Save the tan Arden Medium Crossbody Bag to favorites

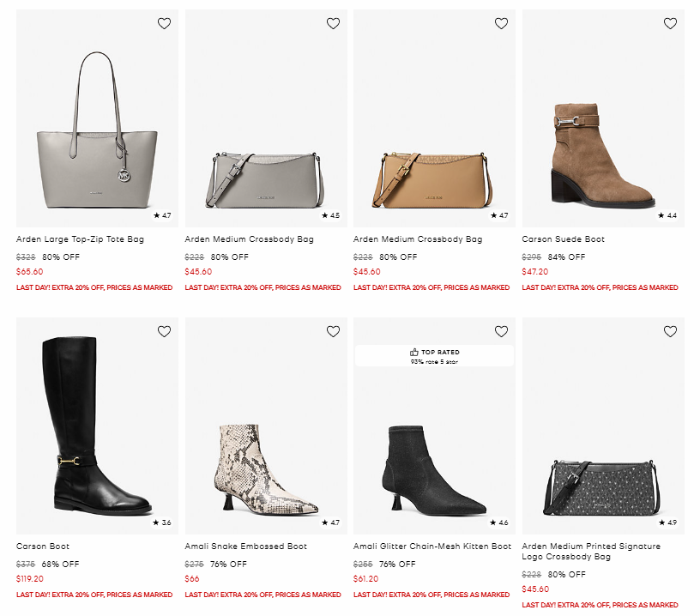[501, 24]
